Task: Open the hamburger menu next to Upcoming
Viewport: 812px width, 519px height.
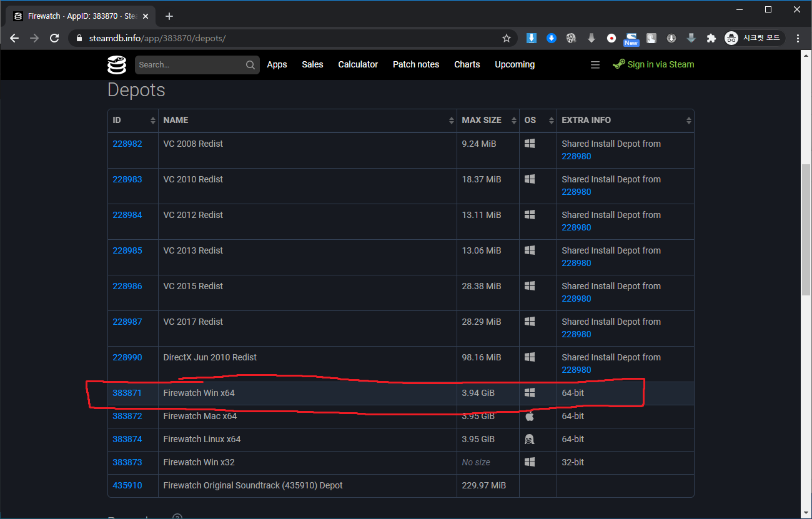Action: (595, 65)
